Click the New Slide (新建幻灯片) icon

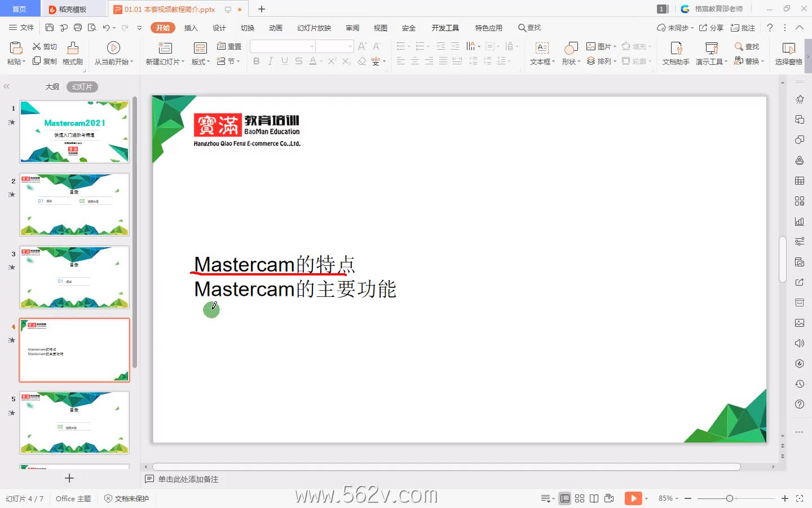165,48
